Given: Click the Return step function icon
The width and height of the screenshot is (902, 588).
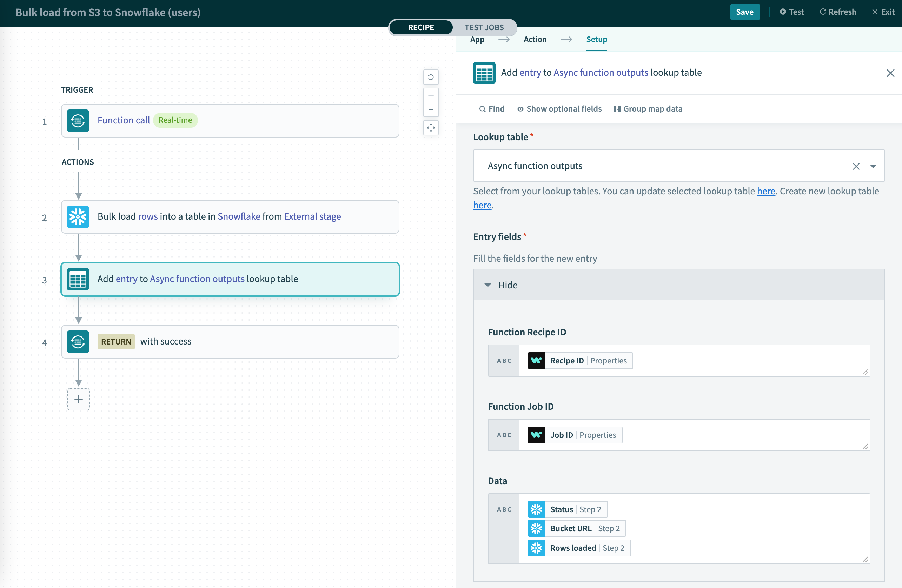Looking at the screenshot, I should point(78,342).
